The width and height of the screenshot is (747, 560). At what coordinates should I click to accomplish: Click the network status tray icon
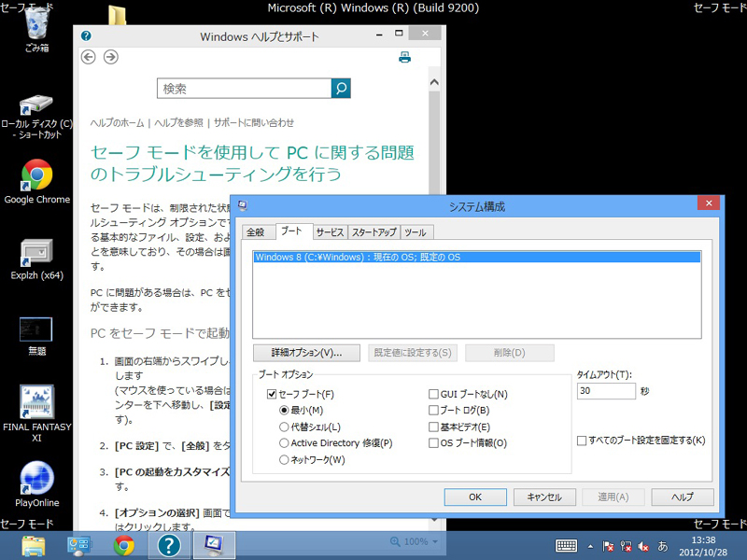pos(626,546)
